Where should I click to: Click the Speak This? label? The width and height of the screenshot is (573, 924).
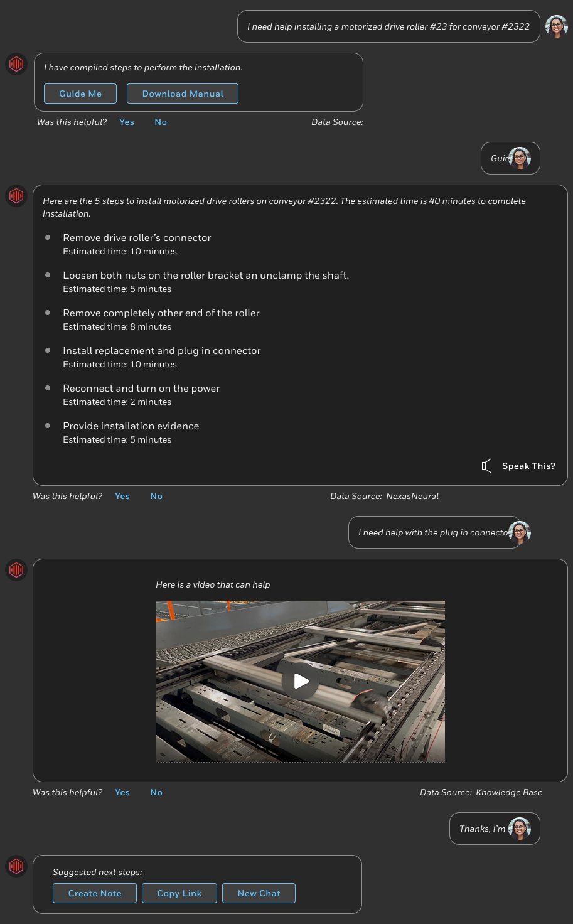[x=528, y=466]
